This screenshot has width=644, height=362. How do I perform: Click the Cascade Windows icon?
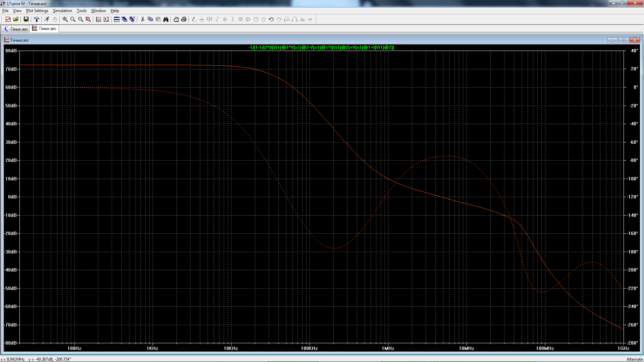[x=124, y=19]
